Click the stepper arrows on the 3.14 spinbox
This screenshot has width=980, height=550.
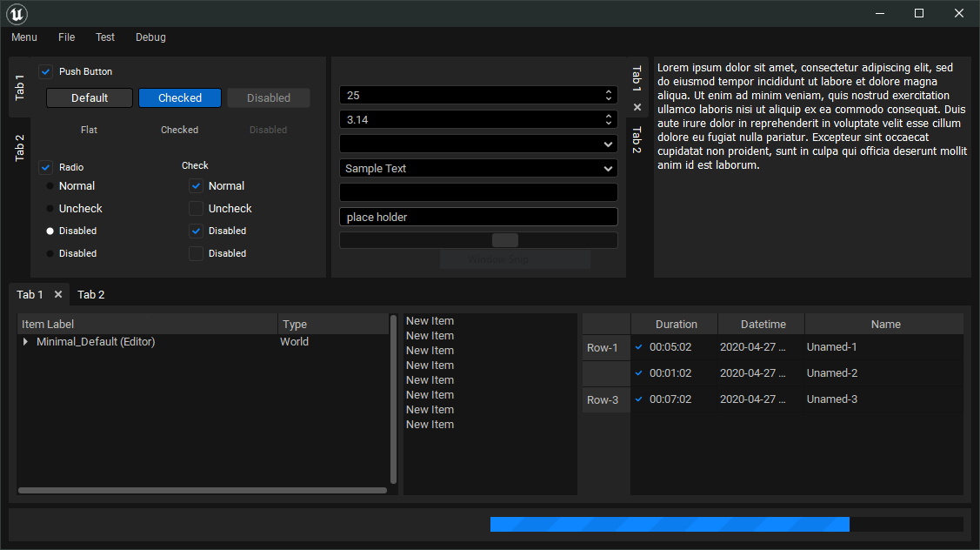pos(608,119)
